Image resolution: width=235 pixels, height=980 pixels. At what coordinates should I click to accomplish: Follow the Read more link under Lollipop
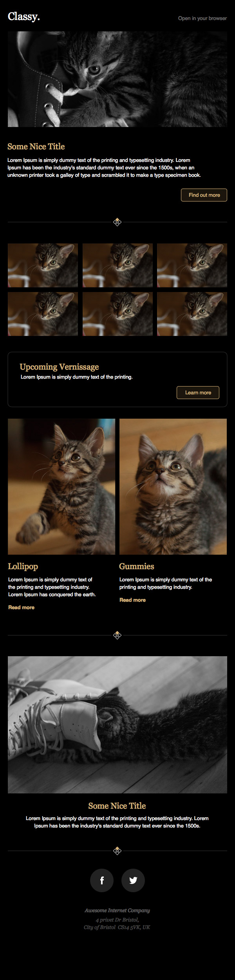point(22,607)
